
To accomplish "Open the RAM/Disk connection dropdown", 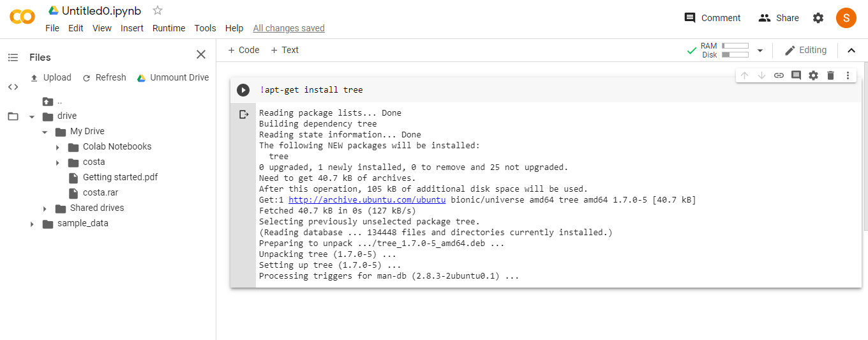I will [x=760, y=50].
